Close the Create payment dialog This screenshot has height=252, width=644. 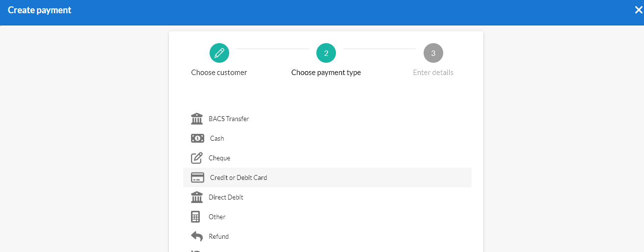pos(638,10)
